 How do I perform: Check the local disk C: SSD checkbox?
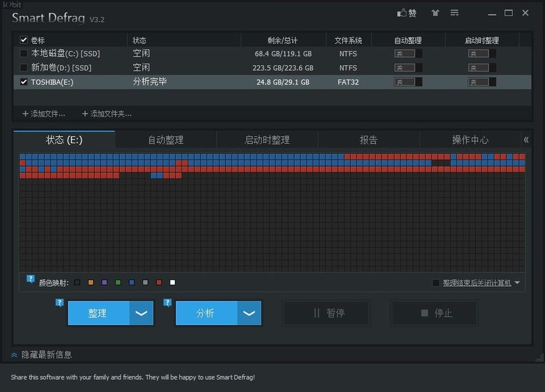[23, 53]
